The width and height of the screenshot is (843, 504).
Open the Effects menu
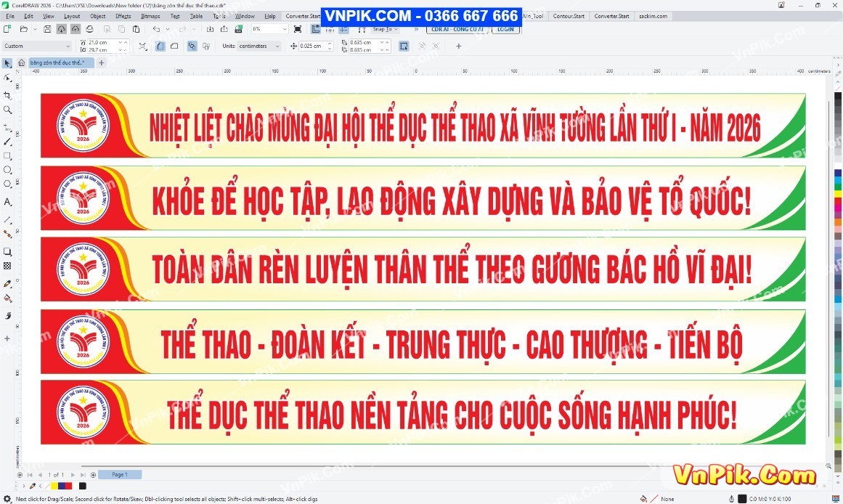coord(123,16)
